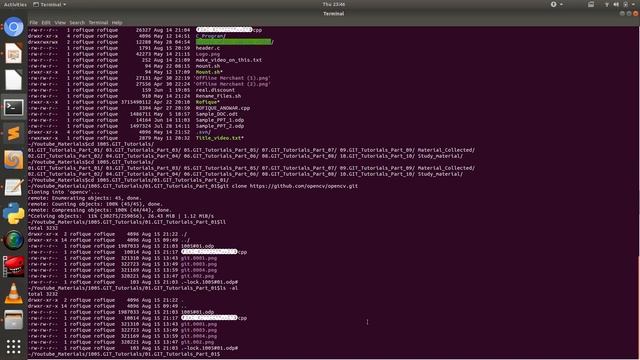The width and height of the screenshot is (640, 360).
Task: Focus the Terminal icon in the dock
Action: (13, 107)
